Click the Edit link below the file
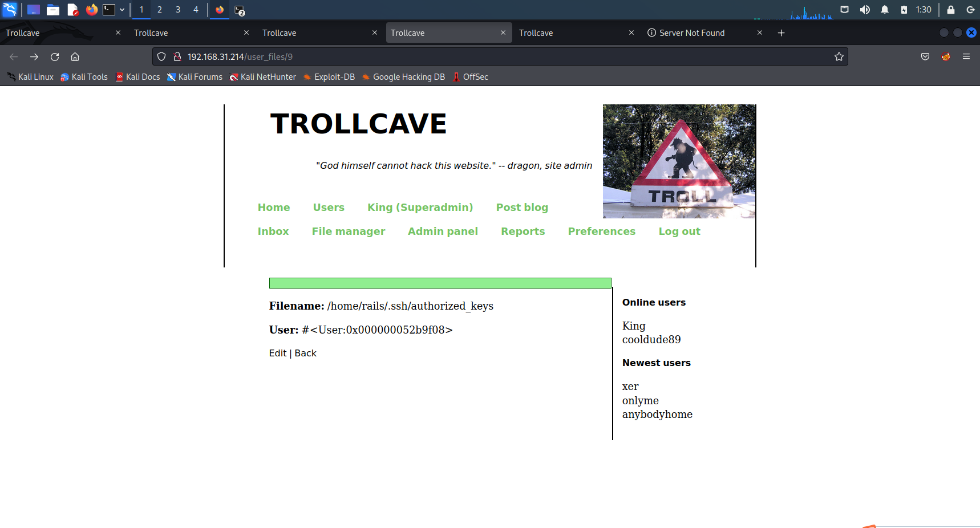The width and height of the screenshot is (980, 528). point(278,354)
